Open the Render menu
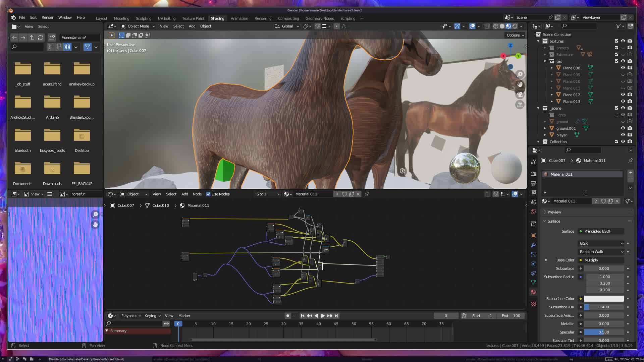The width and height of the screenshot is (644, 362). (x=47, y=17)
